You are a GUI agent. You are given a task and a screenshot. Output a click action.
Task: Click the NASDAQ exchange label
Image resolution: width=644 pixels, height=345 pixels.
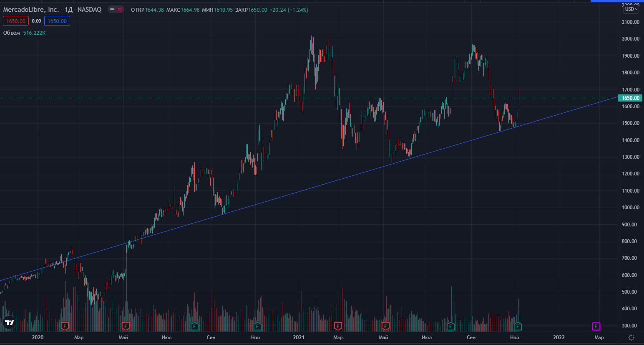pos(90,9)
